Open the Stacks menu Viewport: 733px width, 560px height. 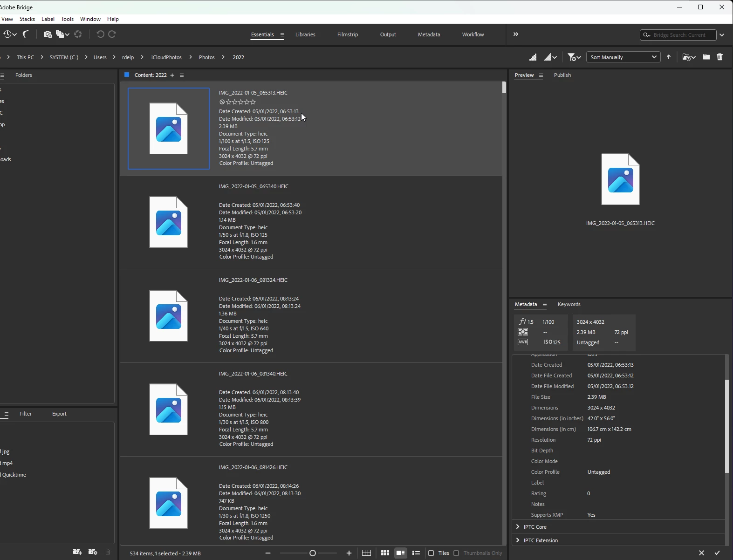tap(27, 19)
